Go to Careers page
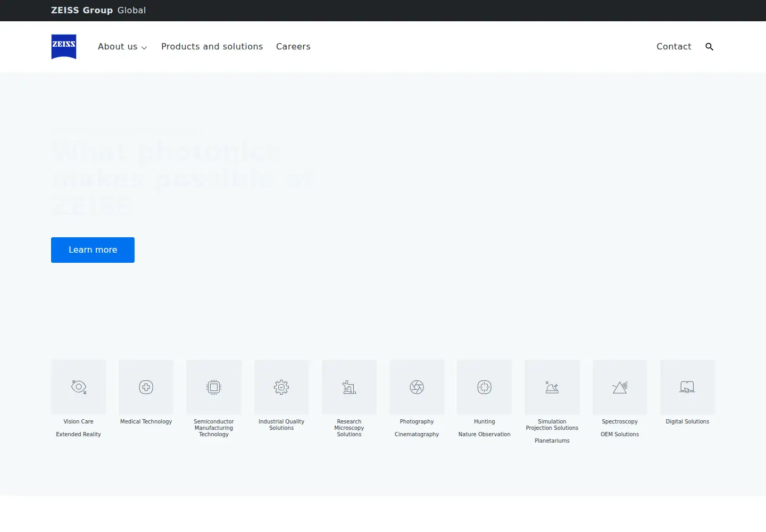Screen dimensions: 766x532 [293, 46]
